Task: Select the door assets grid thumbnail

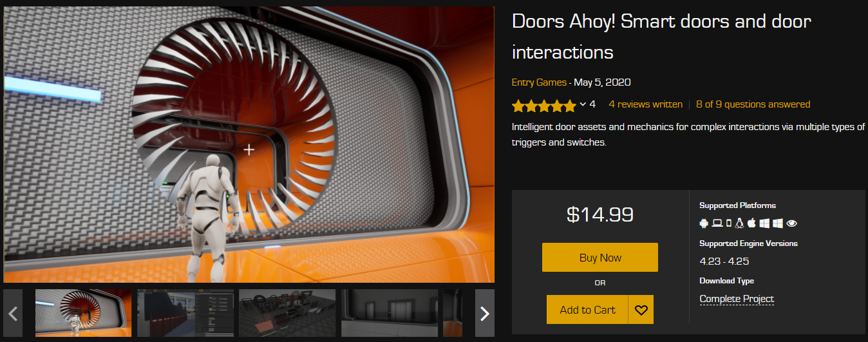Action: click(x=287, y=313)
